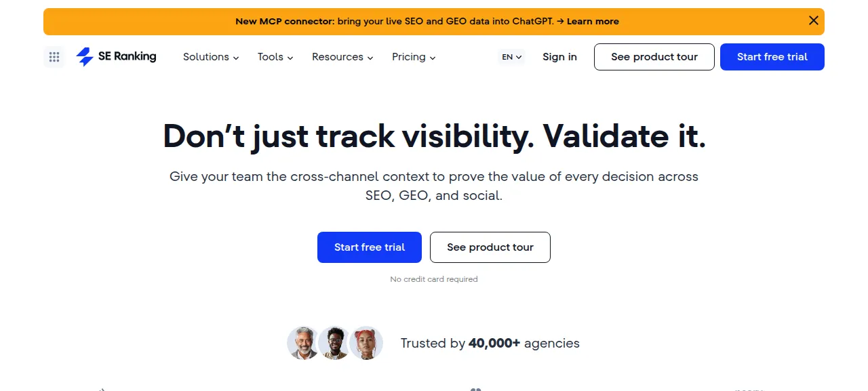Open the Tools dropdown
This screenshot has height=391, width=868.
tap(275, 57)
